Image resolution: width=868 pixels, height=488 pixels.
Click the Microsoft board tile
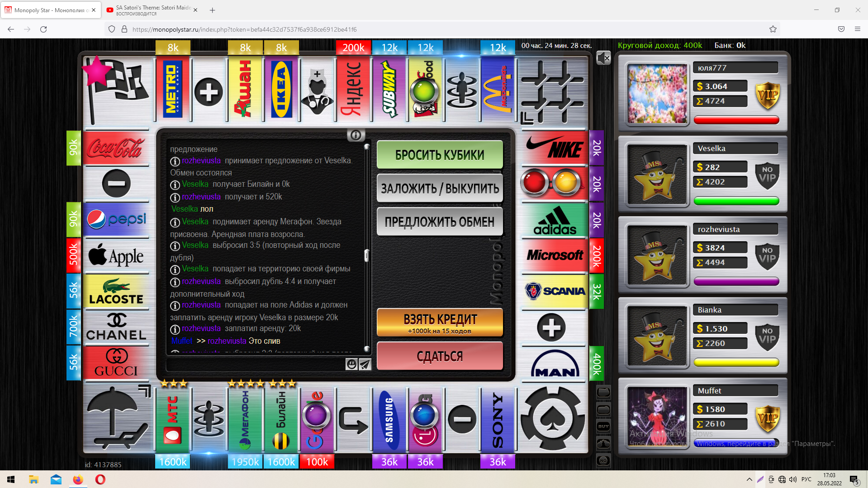pyautogui.click(x=555, y=256)
